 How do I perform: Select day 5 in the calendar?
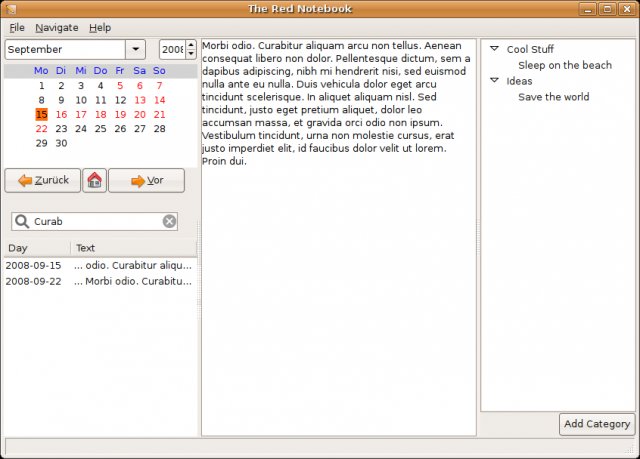(x=120, y=86)
